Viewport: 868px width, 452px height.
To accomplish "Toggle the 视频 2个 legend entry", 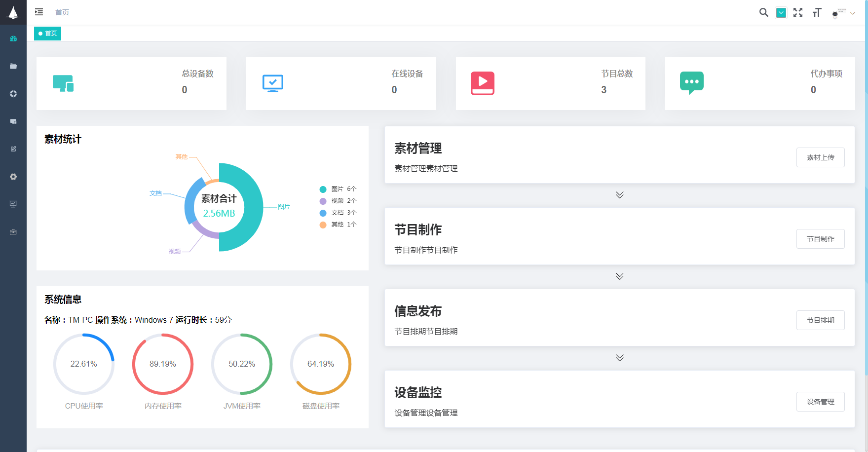I will 338,201.
